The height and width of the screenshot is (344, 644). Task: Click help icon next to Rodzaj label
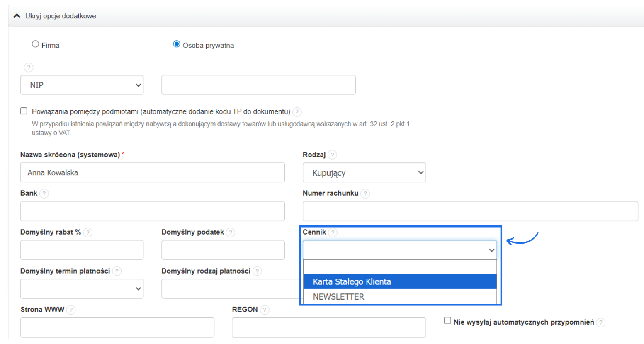click(x=332, y=155)
